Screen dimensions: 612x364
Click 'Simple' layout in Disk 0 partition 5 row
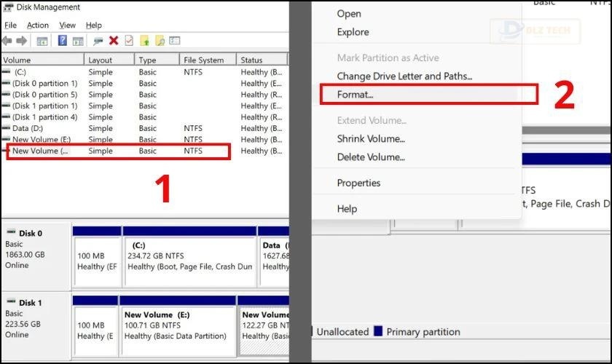pos(101,95)
